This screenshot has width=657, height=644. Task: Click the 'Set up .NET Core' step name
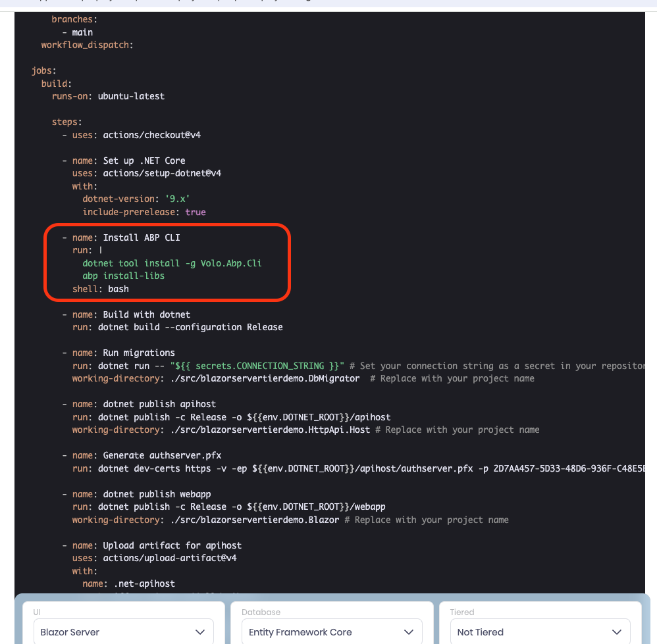tap(144, 161)
